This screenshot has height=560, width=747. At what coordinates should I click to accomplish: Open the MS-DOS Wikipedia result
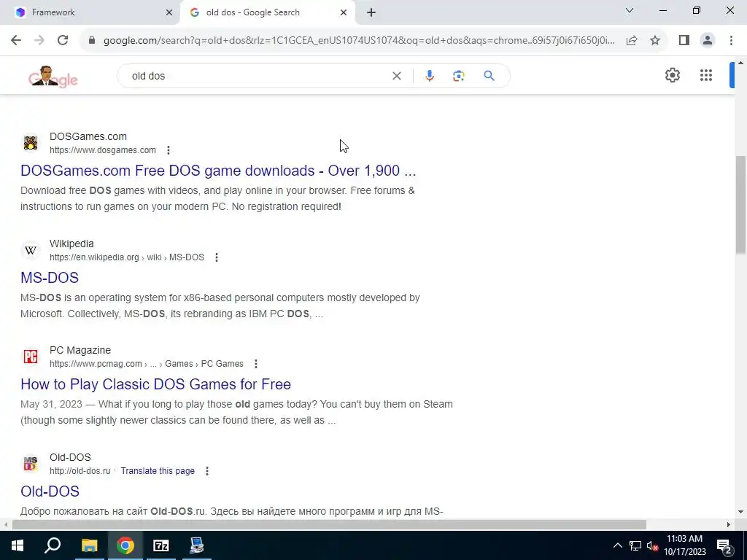[x=50, y=278]
